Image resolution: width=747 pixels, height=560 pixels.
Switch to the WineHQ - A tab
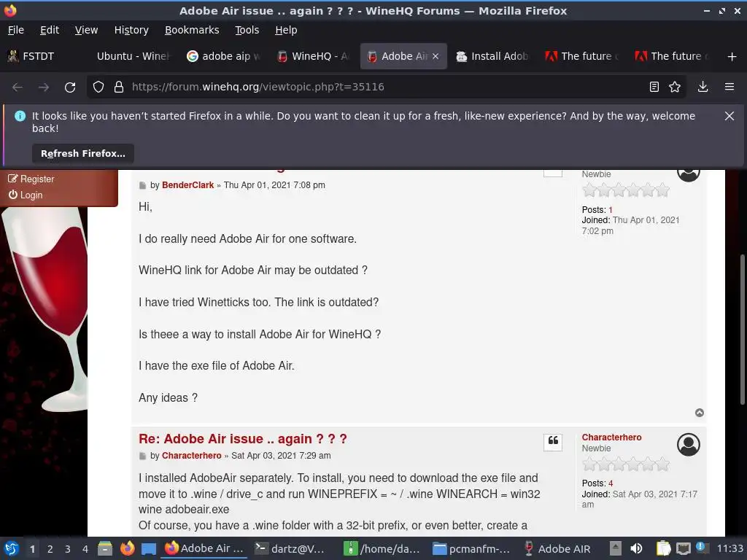[314, 56]
